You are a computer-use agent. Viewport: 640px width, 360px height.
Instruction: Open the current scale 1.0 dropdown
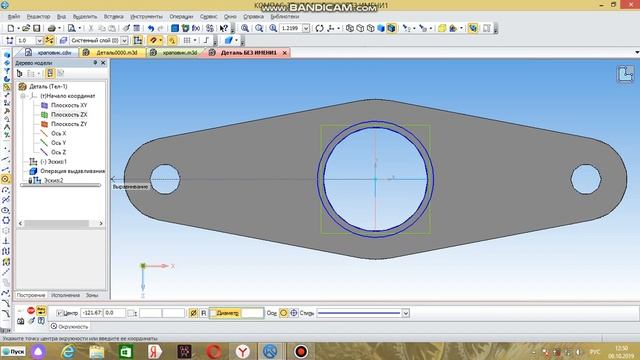[x=39, y=40]
